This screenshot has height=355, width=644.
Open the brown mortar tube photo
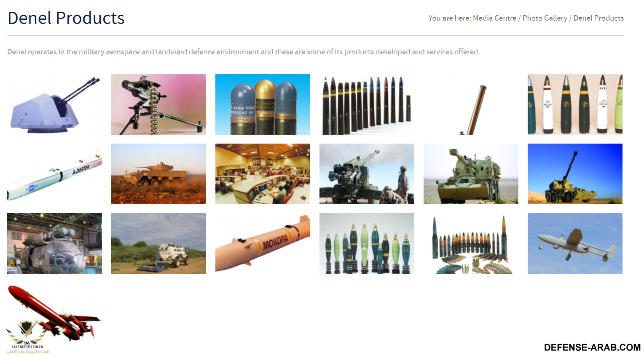coord(471,104)
